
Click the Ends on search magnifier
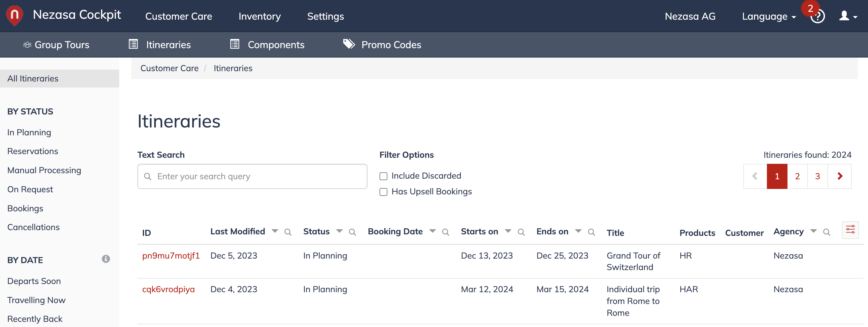coord(591,232)
